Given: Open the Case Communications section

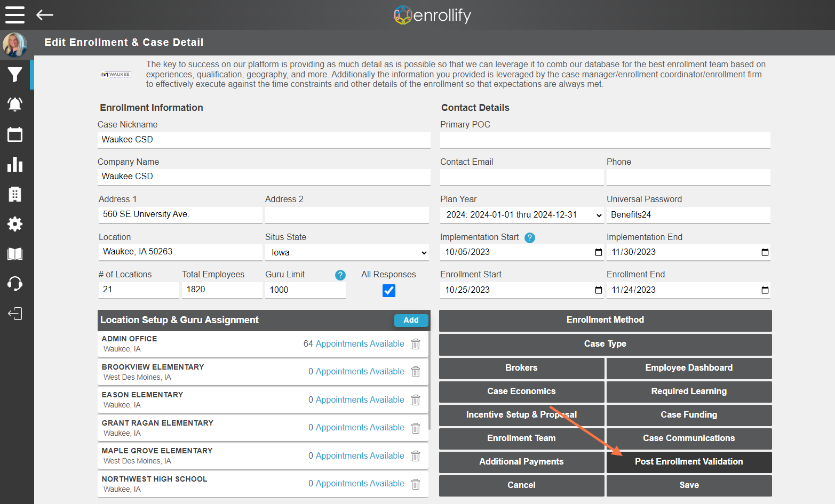Looking at the screenshot, I should point(689,438).
